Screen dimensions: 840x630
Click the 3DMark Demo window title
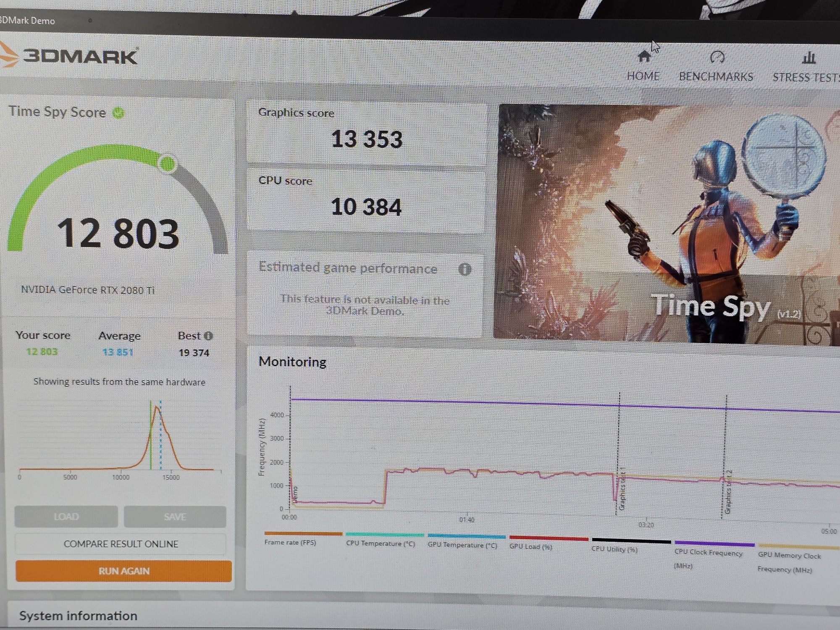pos(27,21)
